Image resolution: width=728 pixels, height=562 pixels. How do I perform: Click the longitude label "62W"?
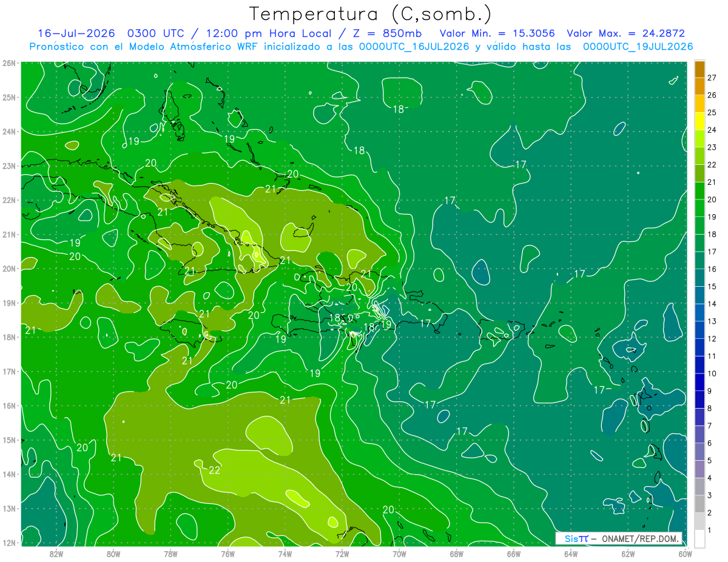tap(628, 554)
